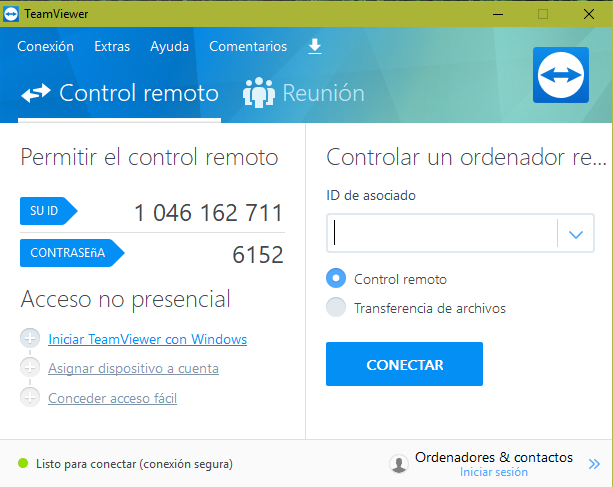Click Listo para conectar status text
Image resolution: width=613 pixels, height=487 pixels.
click(x=134, y=464)
